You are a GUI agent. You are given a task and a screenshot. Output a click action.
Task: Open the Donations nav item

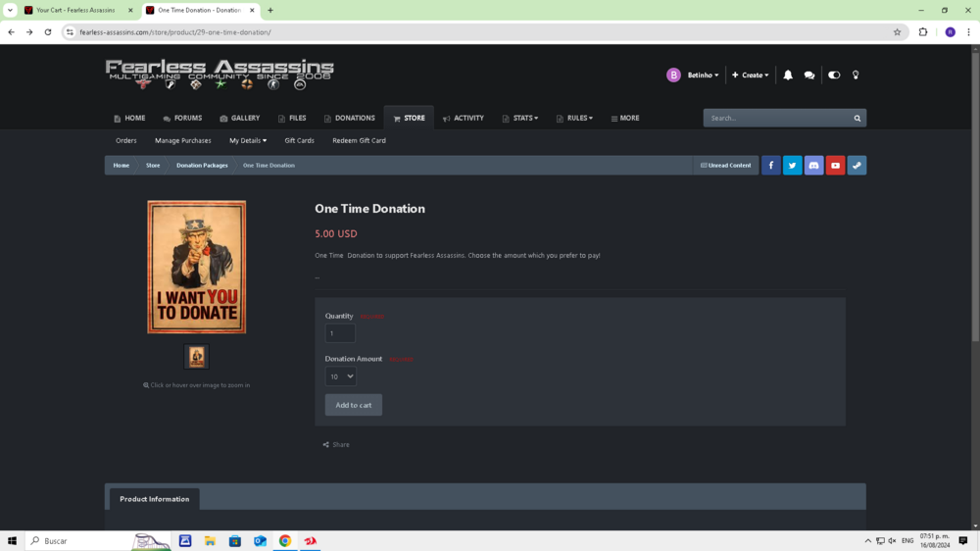pyautogui.click(x=350, y=119)
